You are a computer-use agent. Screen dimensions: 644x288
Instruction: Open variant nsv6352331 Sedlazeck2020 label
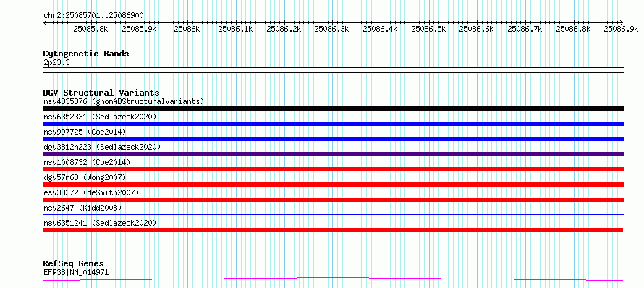(x=100, y=117)
